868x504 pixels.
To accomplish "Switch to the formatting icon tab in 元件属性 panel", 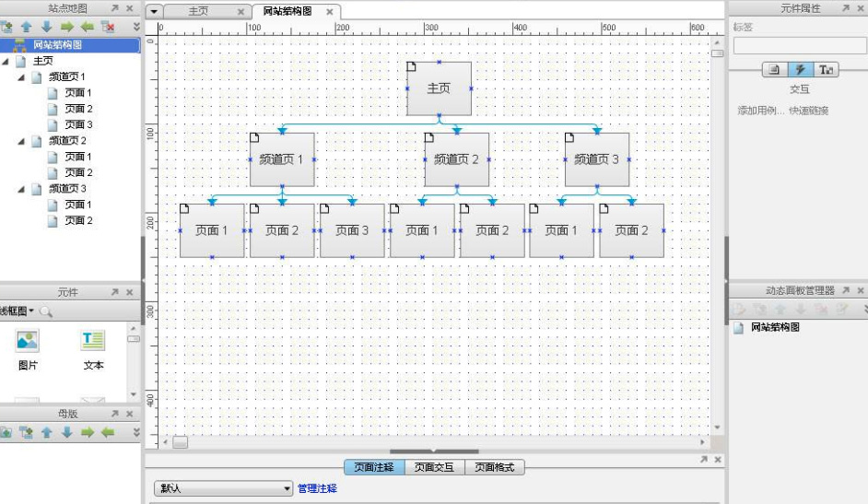I will pyautogui.click(x=827, y=70).
